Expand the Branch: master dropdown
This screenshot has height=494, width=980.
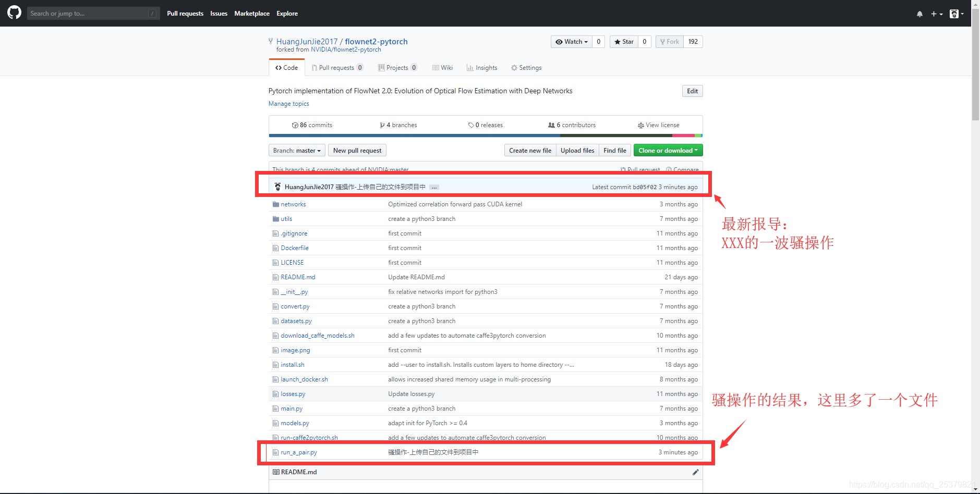[297, 151]
